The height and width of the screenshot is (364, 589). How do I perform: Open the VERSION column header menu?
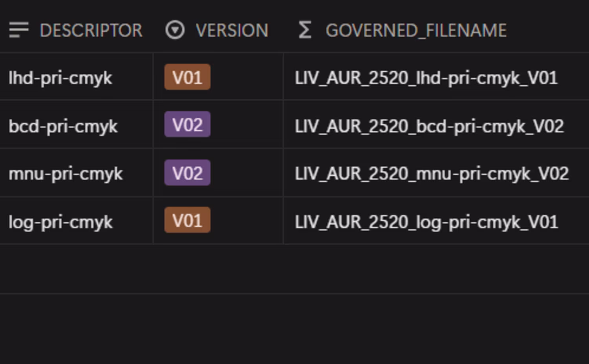point(218,30)
